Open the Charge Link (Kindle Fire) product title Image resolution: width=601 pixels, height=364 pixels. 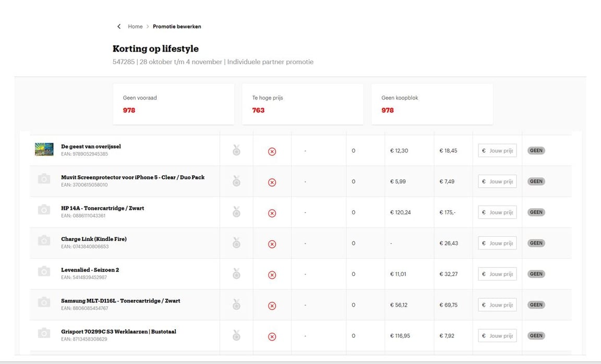pyautogui.click(x=94, y=239)
